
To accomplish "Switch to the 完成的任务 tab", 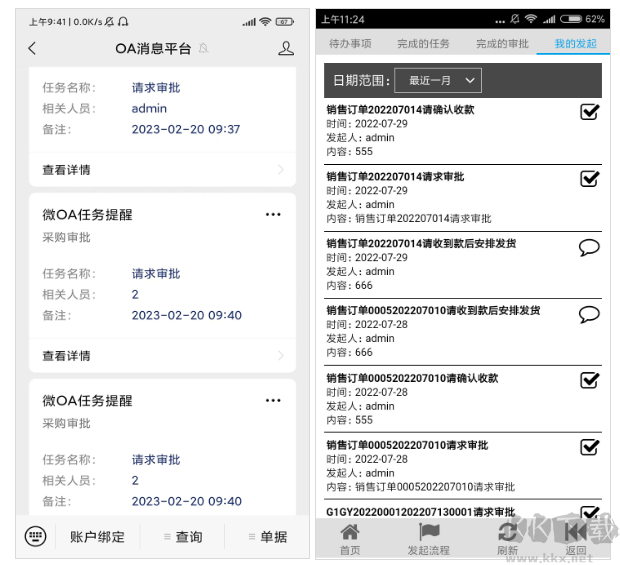I will (423, 43).
